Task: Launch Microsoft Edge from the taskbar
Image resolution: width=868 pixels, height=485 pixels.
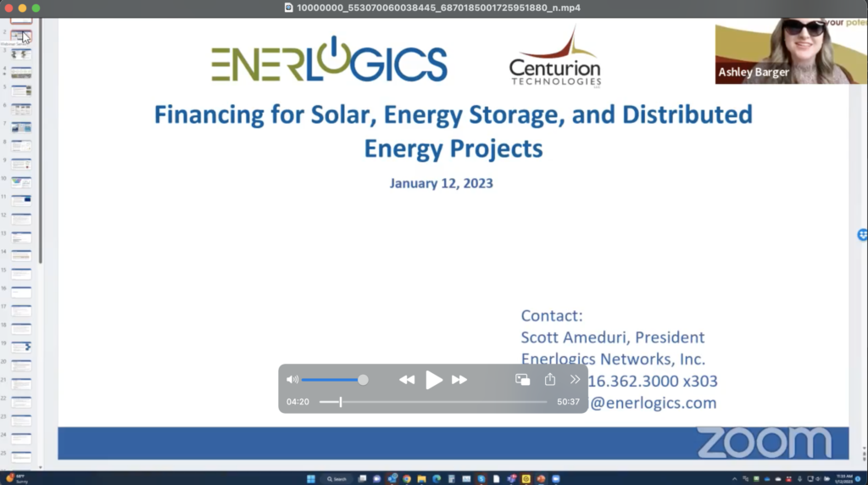Action: pyautogui.click(x=437, y=479)
